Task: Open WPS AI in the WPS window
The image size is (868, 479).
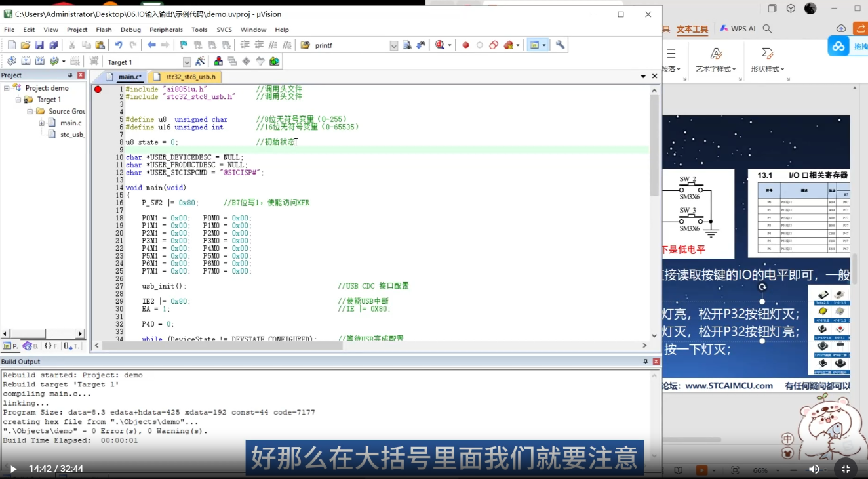Action: (x=738, y=29)
